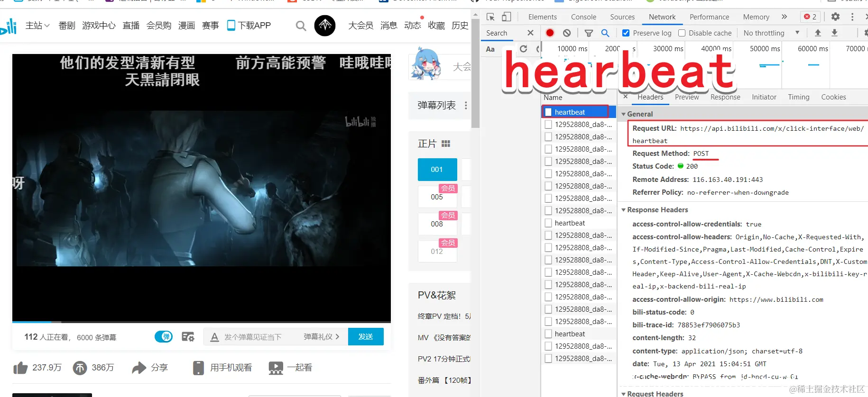Switch to the Response tab
The height and width of the screenshot is (397, 868).
[725, 97]
